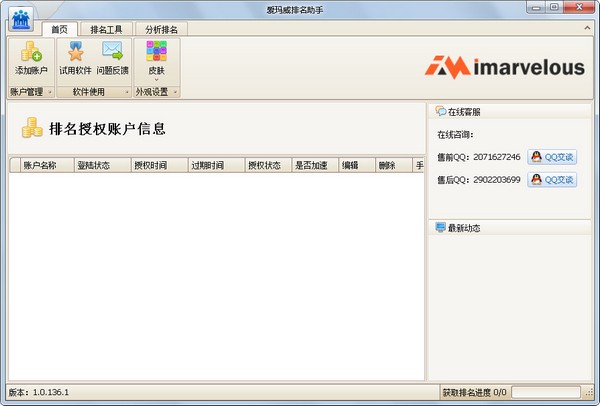600x406 pixels.
Task: Expand the 软件使用 group launcher
Action: click(127, 92)
